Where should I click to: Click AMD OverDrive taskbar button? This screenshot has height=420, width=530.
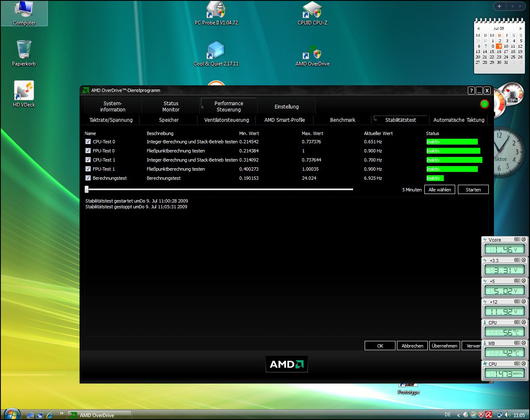(100, 415)
